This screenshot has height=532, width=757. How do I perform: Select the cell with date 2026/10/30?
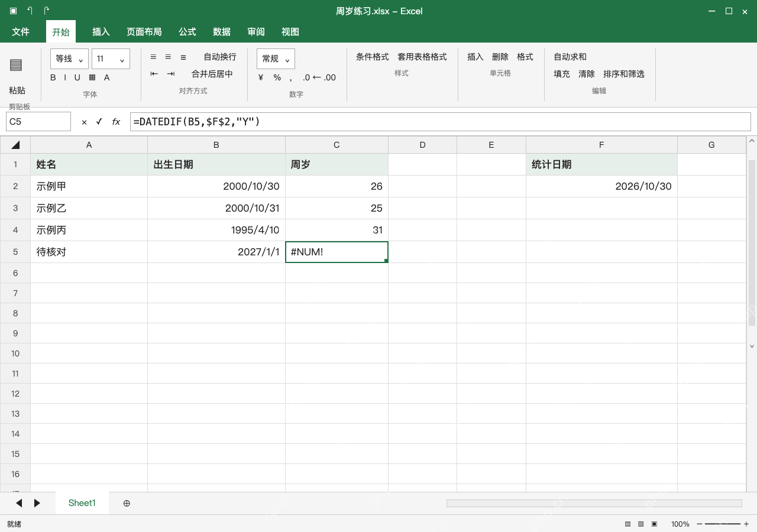tap(601, 186)
